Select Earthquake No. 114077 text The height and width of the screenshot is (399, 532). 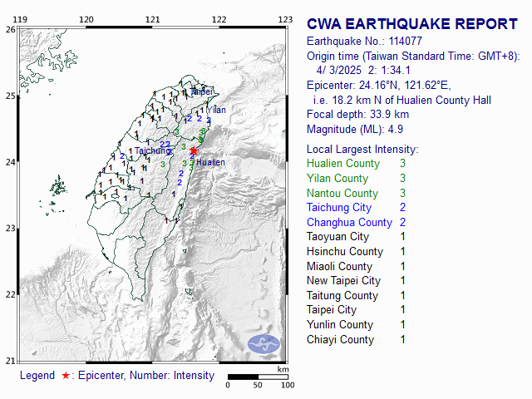(364, 41)
